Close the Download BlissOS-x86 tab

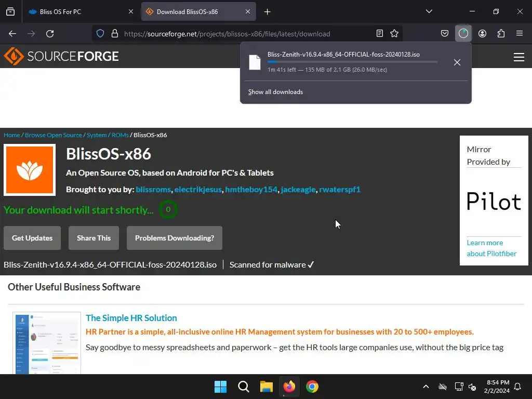tap(248, 11)
